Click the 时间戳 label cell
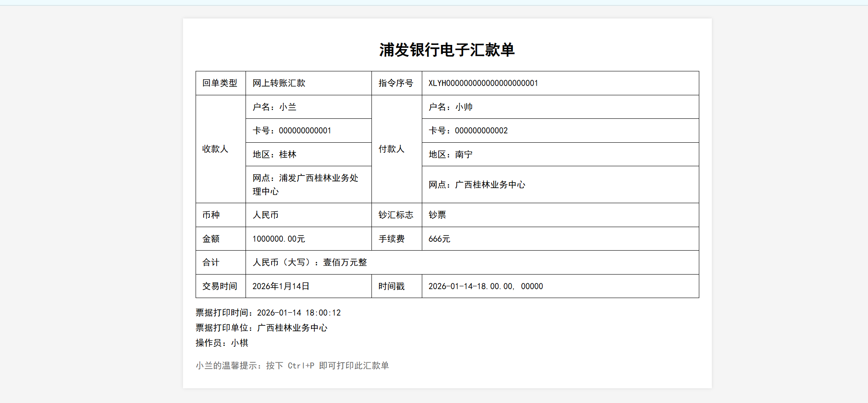This screenshot has height=403, width=868. pyautogui.click(x=397, y=286)
